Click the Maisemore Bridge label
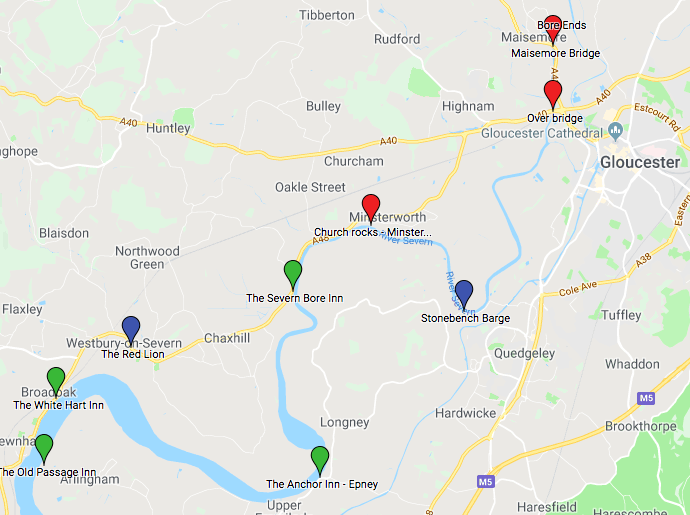This screenshot has height=515, width=690. tap(555, 53)
